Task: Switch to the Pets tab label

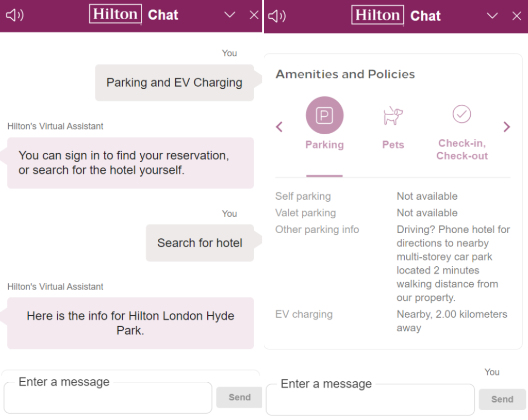Action: (393, 144)
